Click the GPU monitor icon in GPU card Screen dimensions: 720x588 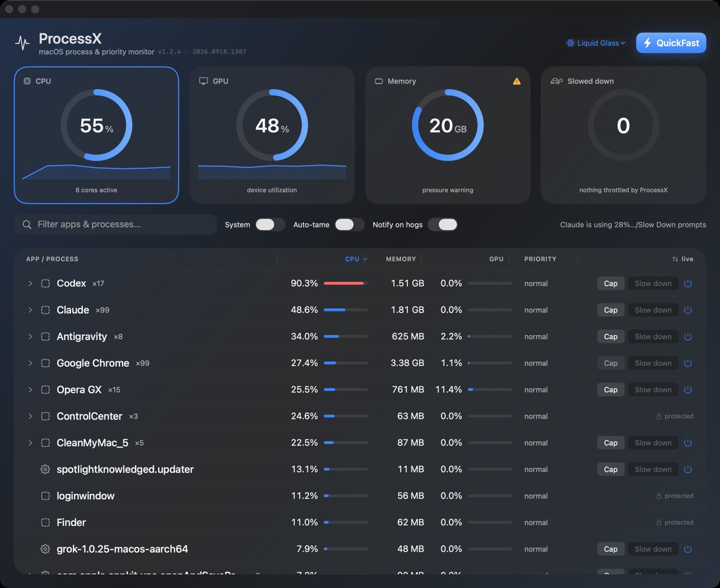point(203,81)
